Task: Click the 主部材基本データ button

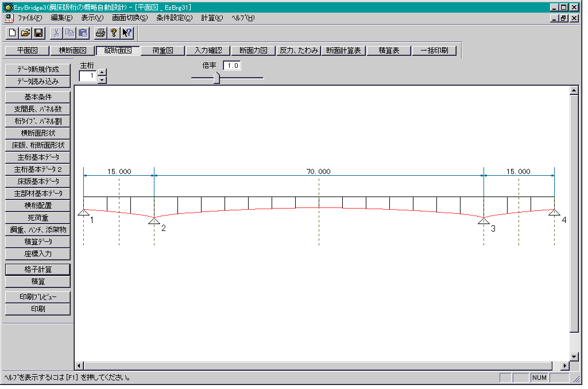Action: pyautogui.click(x=38, y=194)
